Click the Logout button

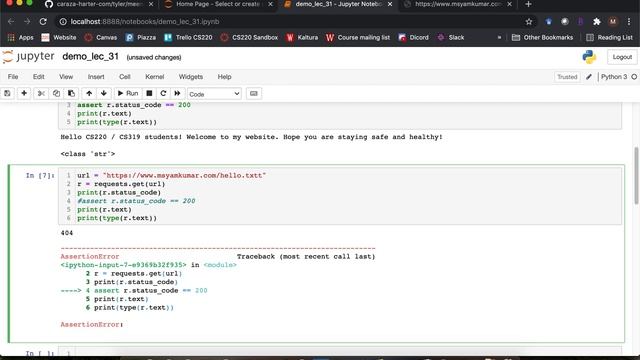point(622,57)
